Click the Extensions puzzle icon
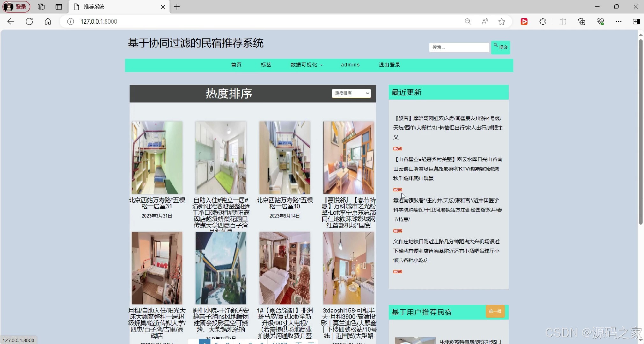644x344 pixels. pos(543,21)
